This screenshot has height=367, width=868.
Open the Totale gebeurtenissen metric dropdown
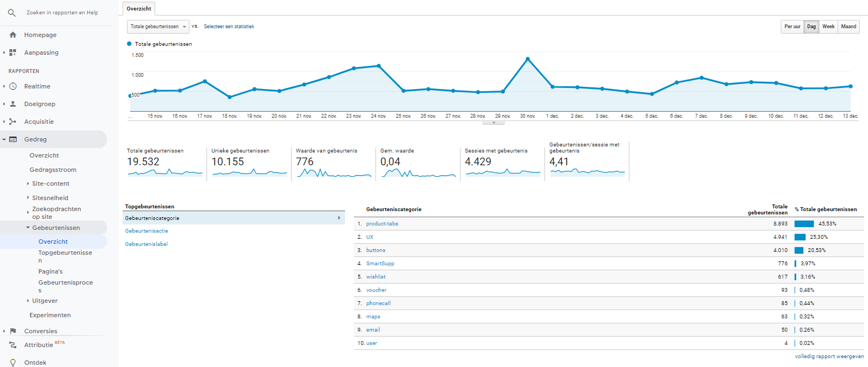point(158,27)
